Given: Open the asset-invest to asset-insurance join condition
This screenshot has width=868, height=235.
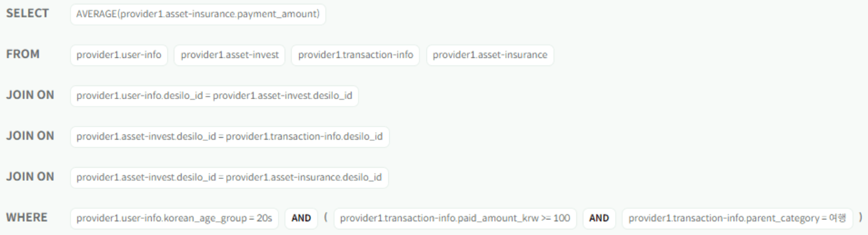Looking at the screenshot, I should pyautogui.click(x=230, y=178).
